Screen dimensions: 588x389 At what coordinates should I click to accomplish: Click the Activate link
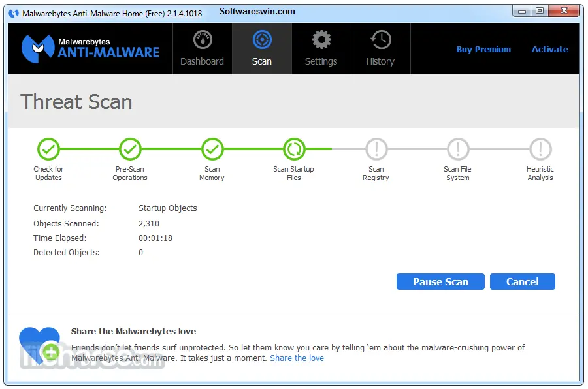(x=549, y=49)
